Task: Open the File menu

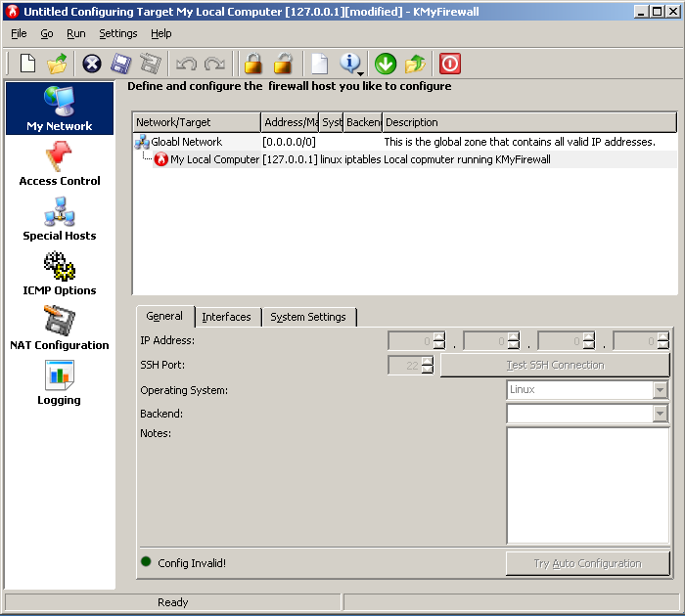Action: [19, 33]
